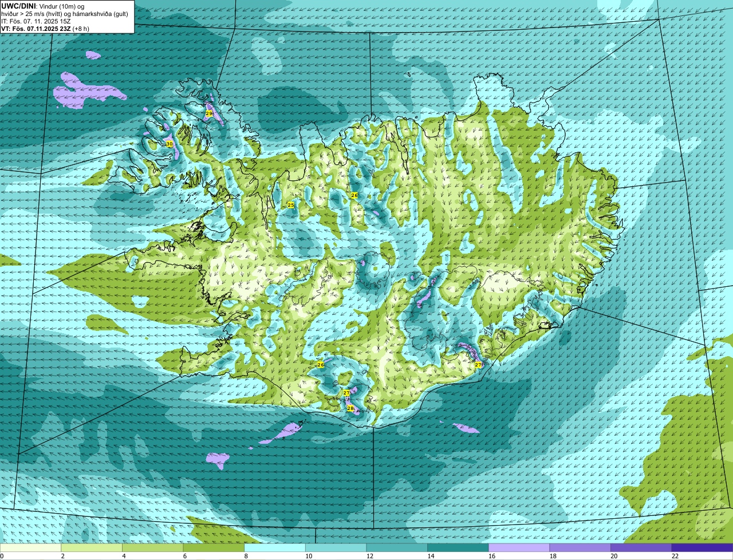Select the legend scale value '14'
This screenshot has width=733, height=560.
[x=431, y=556]
